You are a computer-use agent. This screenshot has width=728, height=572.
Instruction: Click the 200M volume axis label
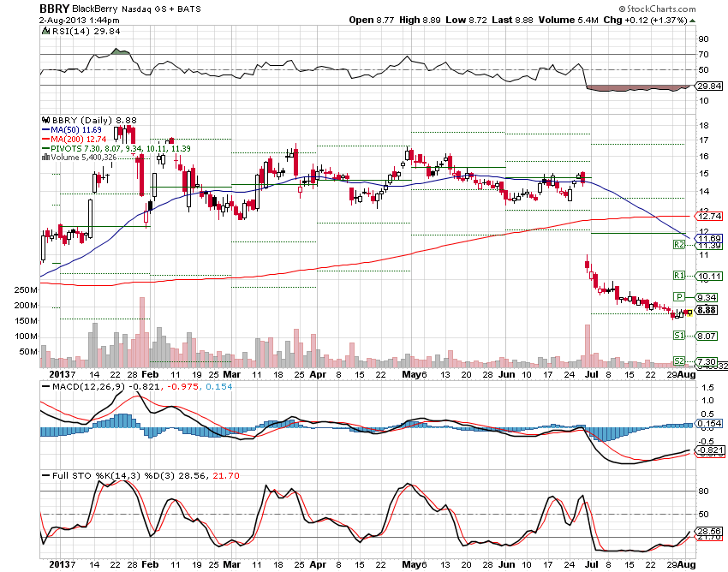26,306
